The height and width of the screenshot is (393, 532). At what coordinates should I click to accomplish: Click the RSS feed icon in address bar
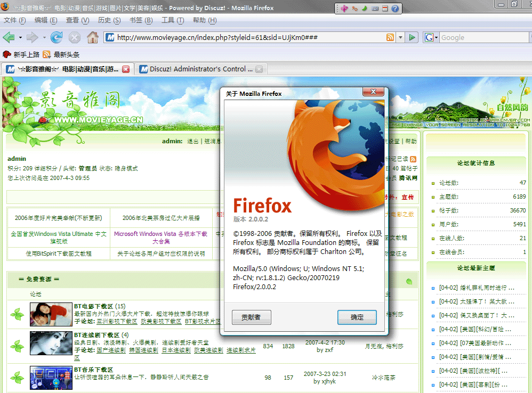coord(390,37)
